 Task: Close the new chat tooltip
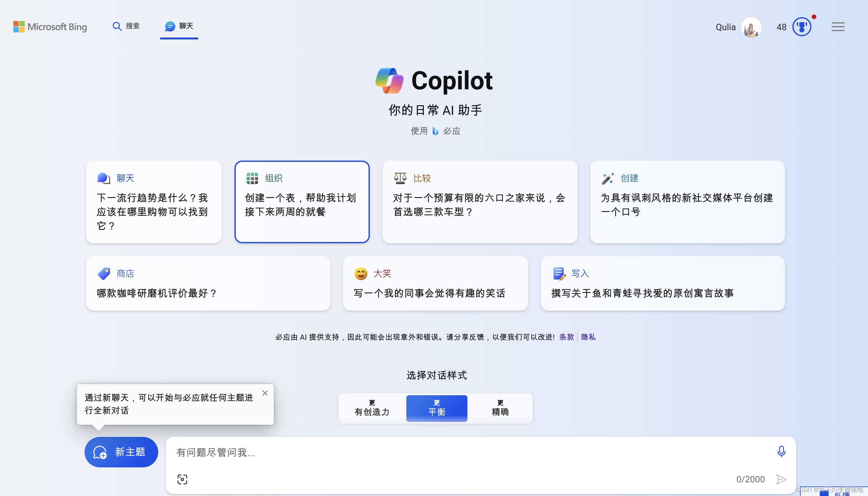(265, 393)
